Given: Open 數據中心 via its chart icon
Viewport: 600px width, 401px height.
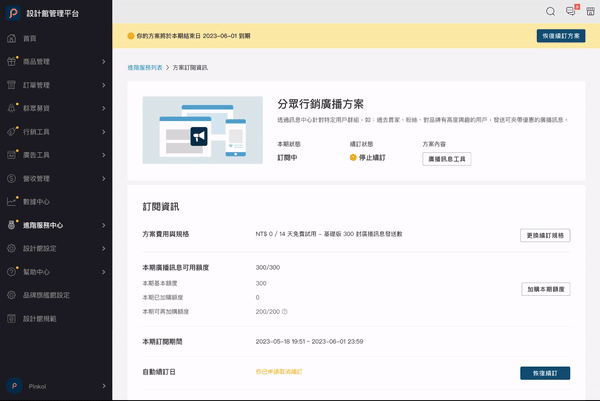Looking at the screenshot, I should 11,202.
